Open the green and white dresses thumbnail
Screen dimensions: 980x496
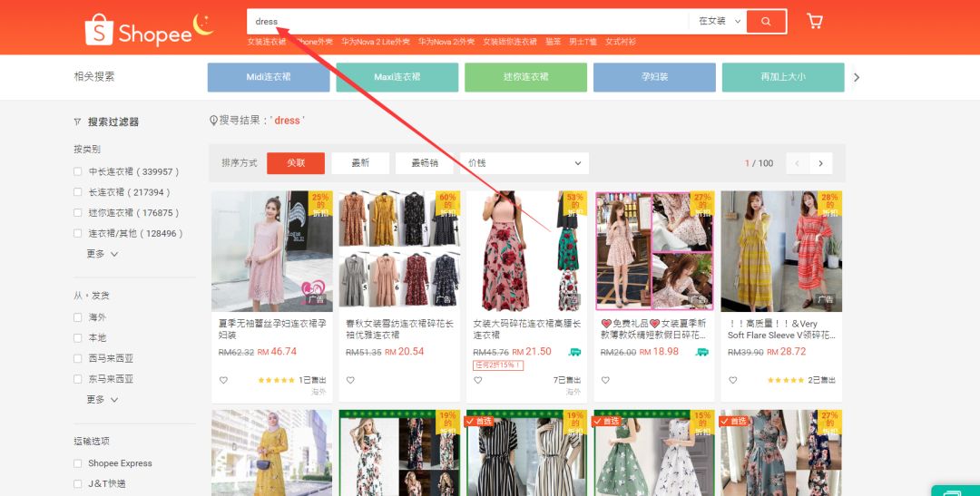[654, 452]
